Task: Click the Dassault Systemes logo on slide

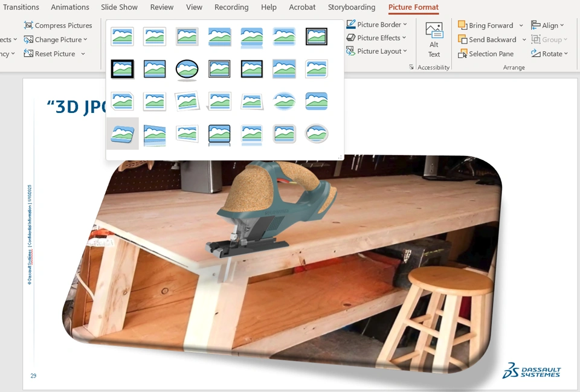Action: pyautogui.click(x=532, y=370)
